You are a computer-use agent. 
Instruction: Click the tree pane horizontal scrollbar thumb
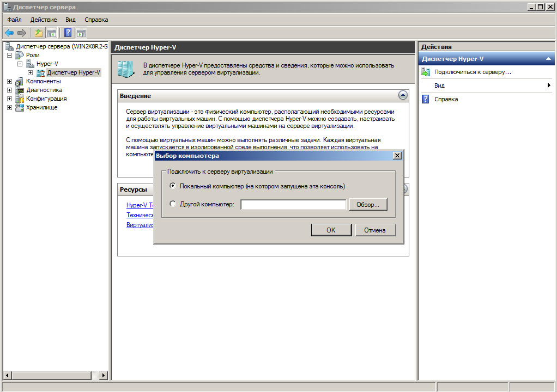pos(52,375)
